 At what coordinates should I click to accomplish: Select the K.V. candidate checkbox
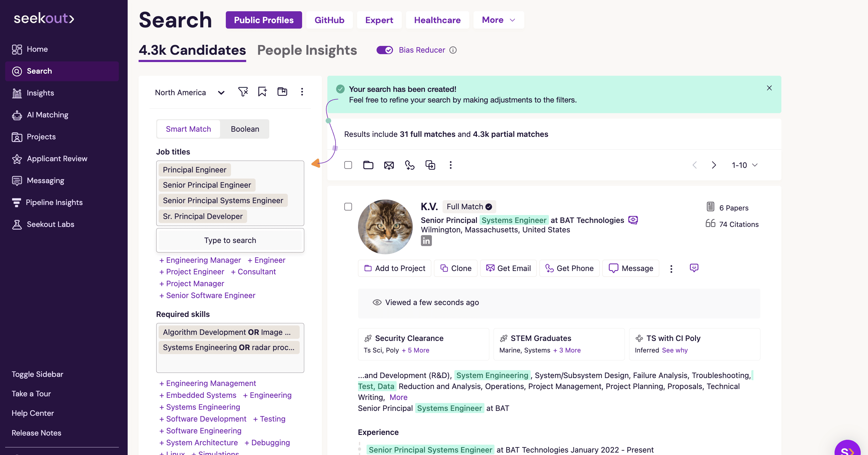pos(348,207)
